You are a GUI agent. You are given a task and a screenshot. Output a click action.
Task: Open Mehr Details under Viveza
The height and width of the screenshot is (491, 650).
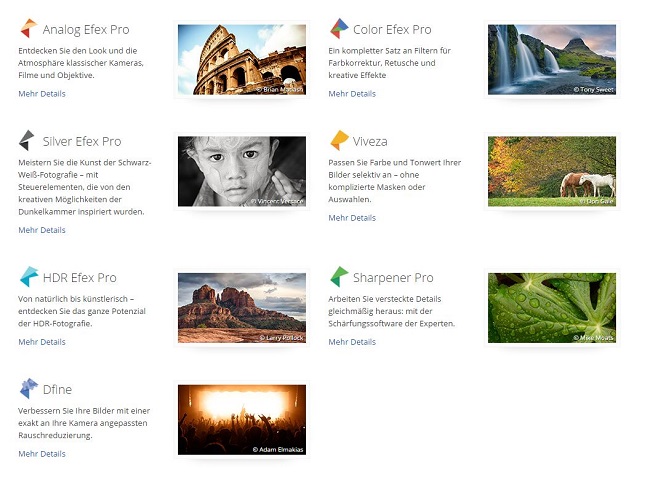click(352, 218)
